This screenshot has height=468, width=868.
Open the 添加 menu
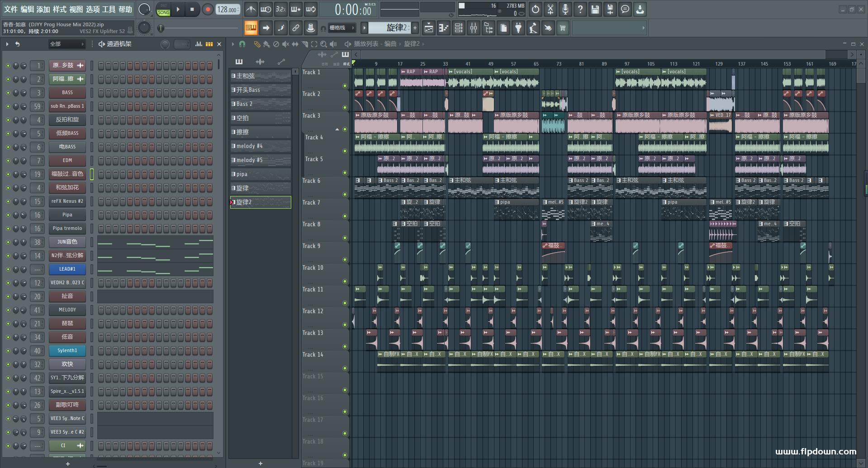(x=43, y=10)
